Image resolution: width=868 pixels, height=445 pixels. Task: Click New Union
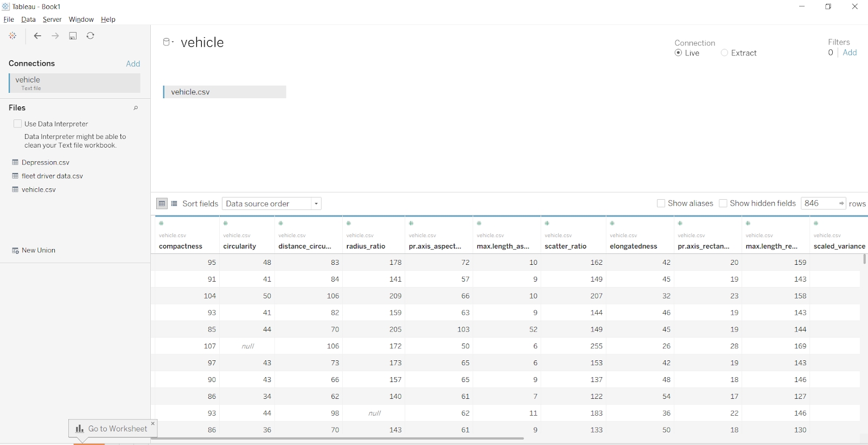tap(34, 250)
